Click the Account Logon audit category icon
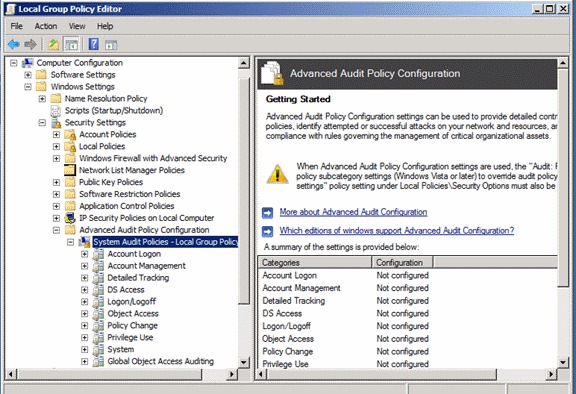576x394 pixels. coord(98,254)
